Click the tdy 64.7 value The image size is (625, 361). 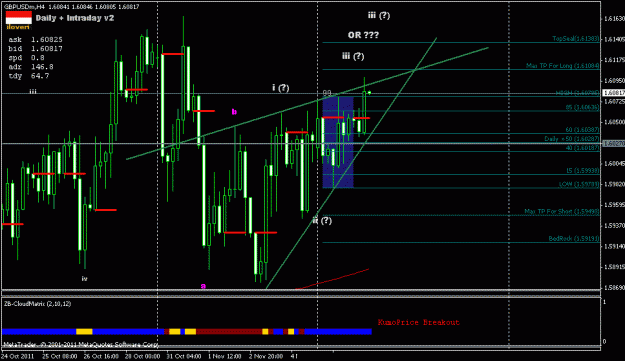click(29, 76)
